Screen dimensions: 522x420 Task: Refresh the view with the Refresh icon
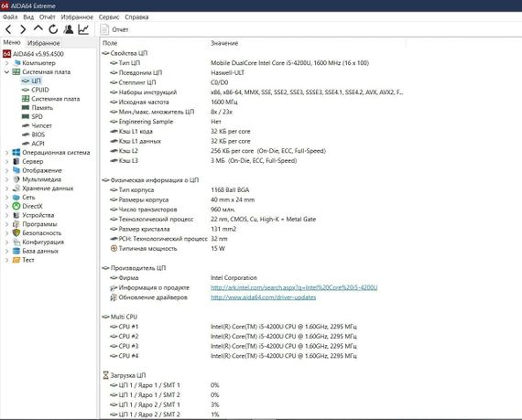(x=53, y=29)
